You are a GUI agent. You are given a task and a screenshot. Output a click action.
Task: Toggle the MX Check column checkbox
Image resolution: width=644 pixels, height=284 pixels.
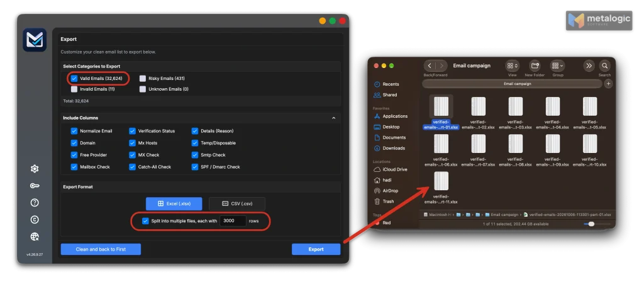[132, 155]
